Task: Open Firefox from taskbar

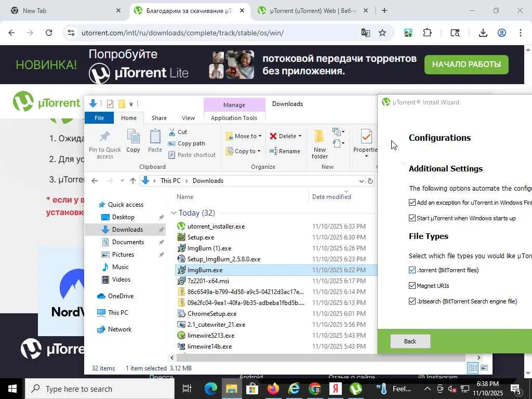Action: (x=273, y=389)
